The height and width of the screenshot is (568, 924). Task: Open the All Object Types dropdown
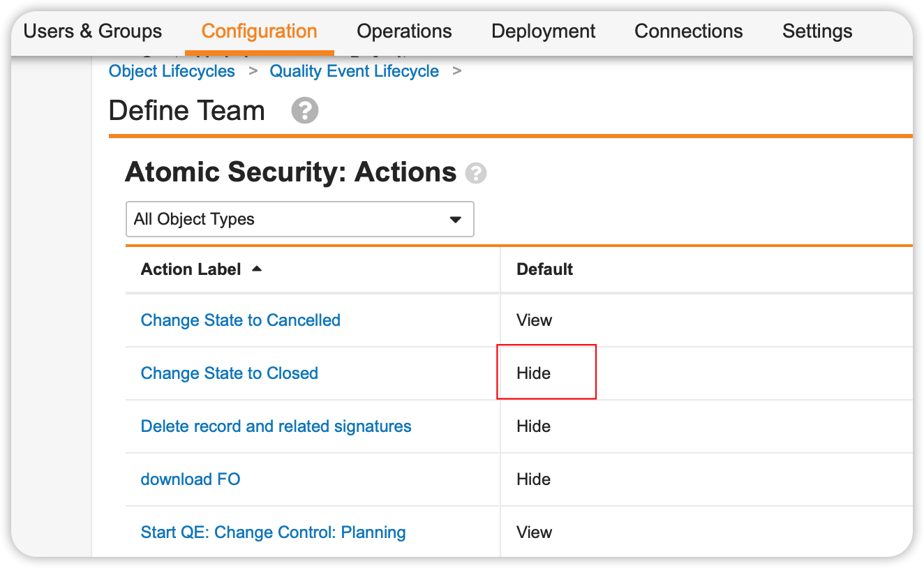pyautogui.click(x=299, y=219)
